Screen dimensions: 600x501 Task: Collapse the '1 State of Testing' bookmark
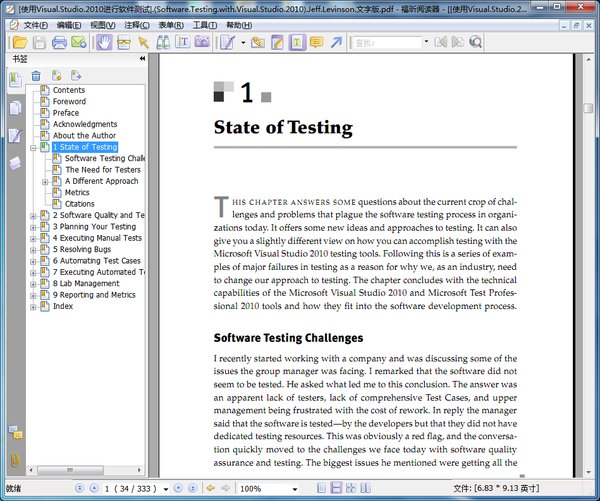click(33, 148)
